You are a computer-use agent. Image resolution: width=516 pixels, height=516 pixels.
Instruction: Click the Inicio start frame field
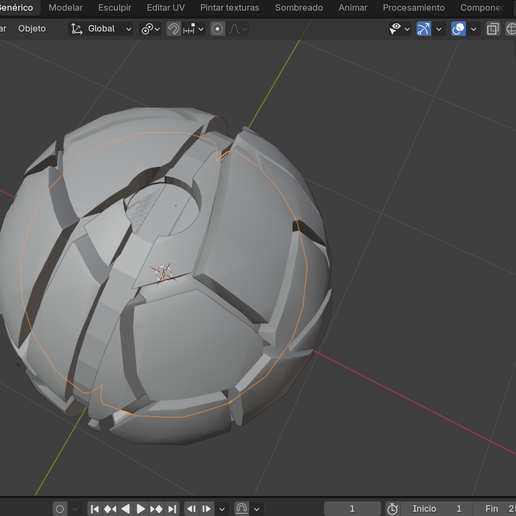tap(437, 509)
